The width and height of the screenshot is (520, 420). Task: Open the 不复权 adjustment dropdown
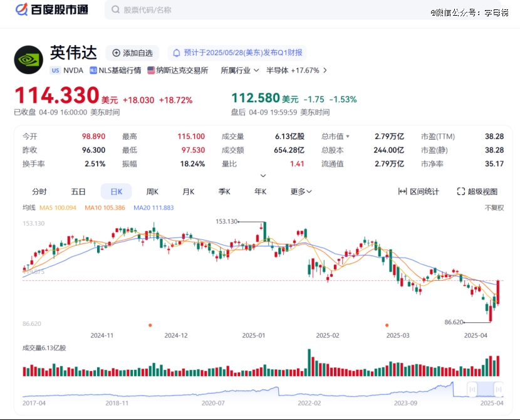click(x=494, y=207)
